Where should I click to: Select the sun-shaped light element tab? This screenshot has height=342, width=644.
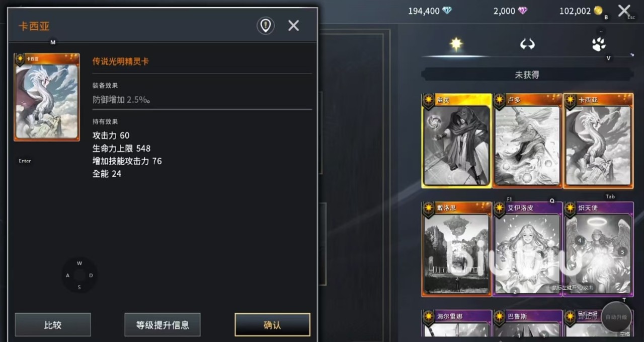[456, 44]
